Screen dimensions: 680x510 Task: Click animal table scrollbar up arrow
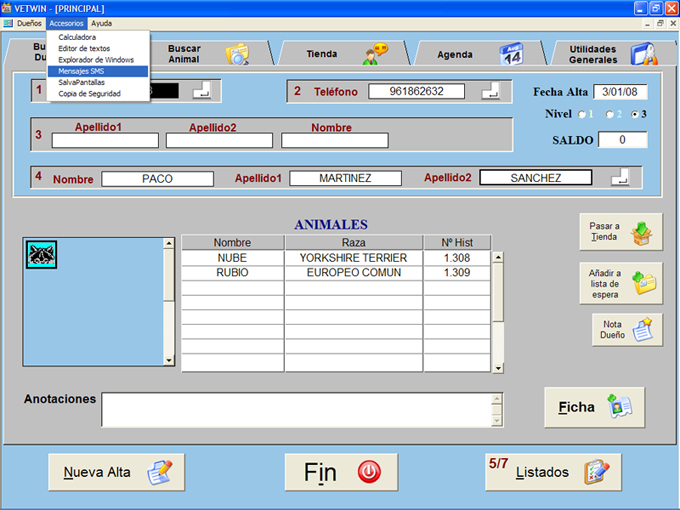(x=498, y=257)
